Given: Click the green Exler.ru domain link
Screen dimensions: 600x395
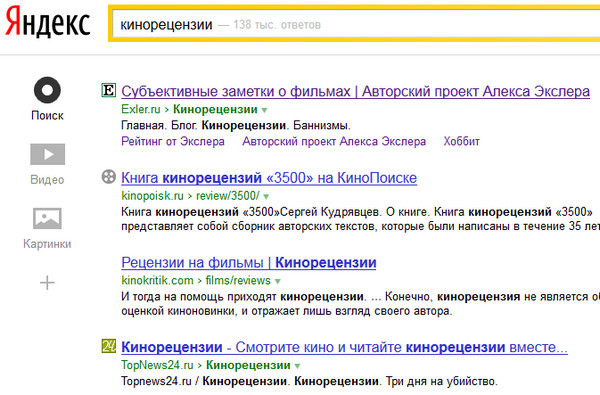Looking at the screenshot, I should (141, 109).
